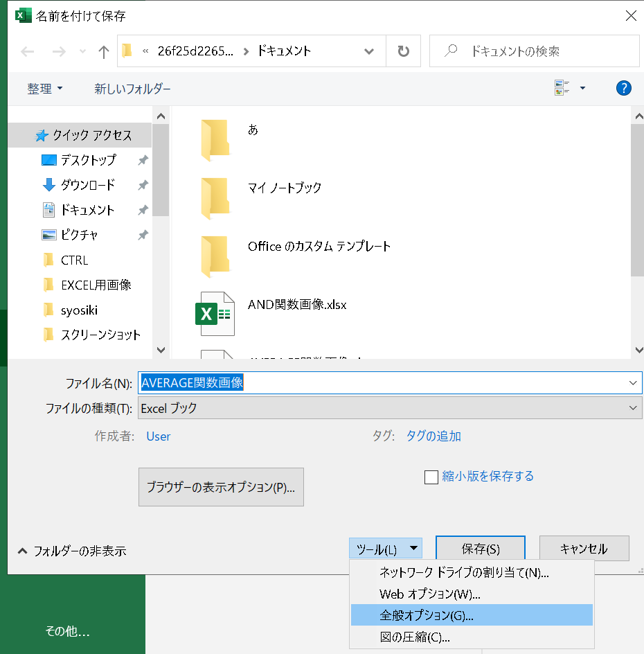Select EXCEL用画像 folder in sidebar

click(x=87, y=285)
